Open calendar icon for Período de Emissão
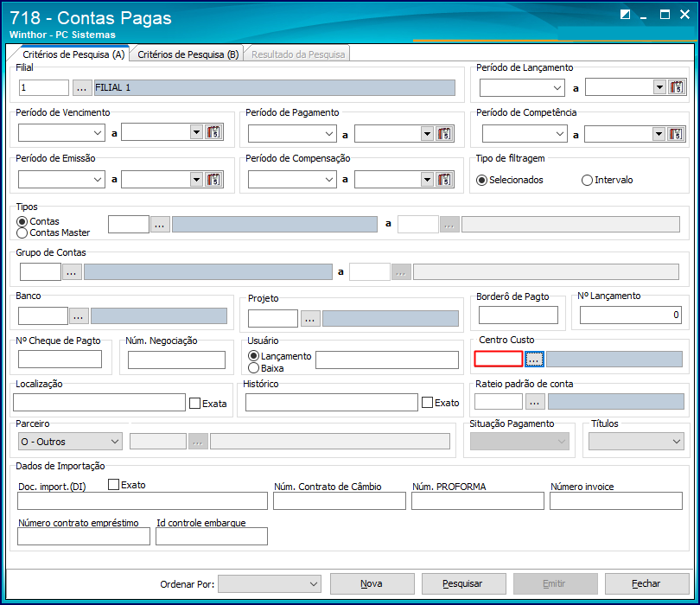 (x=213, y=179)
